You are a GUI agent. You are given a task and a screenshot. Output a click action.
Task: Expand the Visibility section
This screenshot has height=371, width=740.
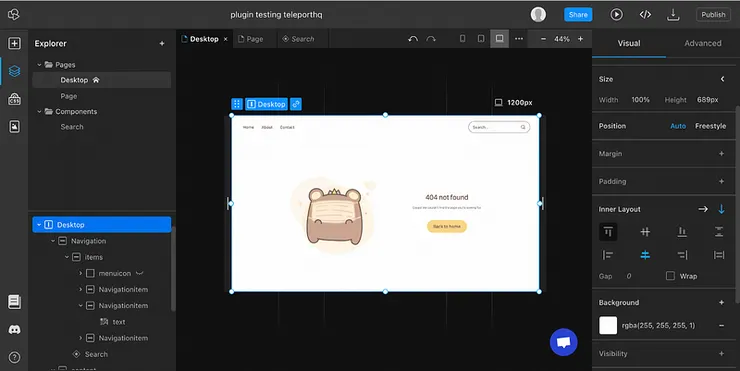point(721,354)
